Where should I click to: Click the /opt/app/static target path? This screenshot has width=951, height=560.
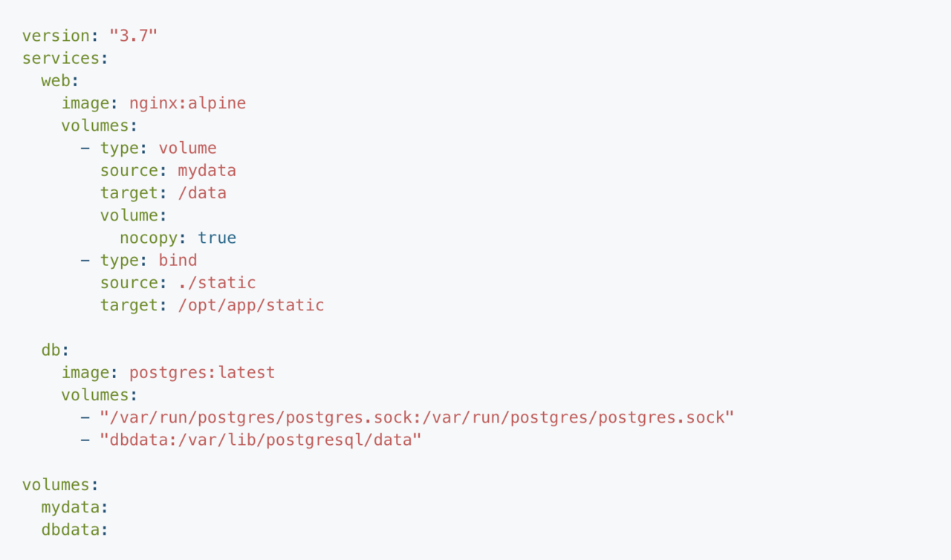point(250,305)
